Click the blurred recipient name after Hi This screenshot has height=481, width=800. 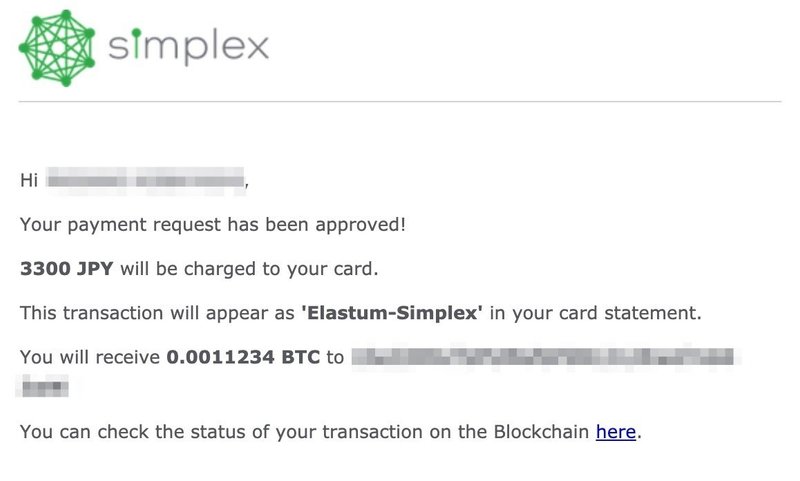click(x=145, y=181)
